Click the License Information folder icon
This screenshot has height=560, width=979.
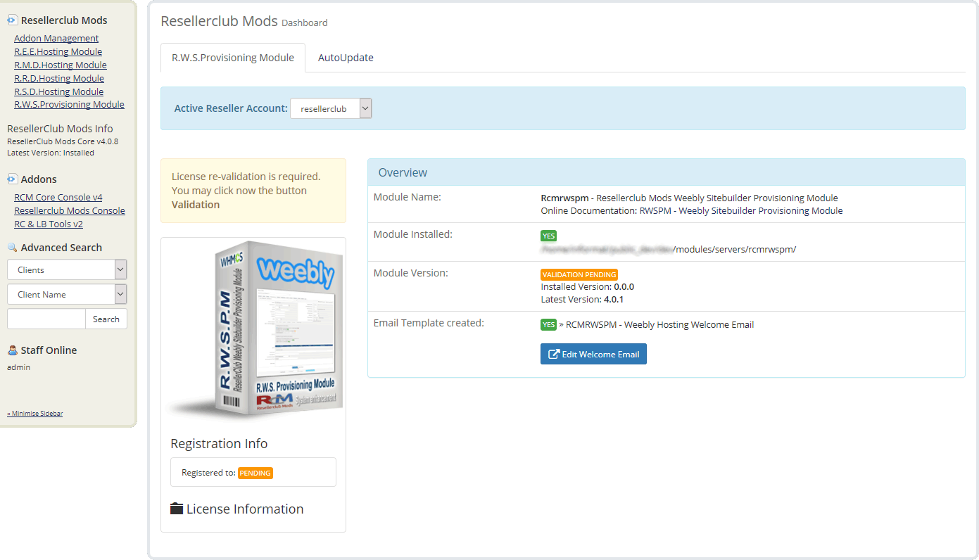click(x=177, y=509)
